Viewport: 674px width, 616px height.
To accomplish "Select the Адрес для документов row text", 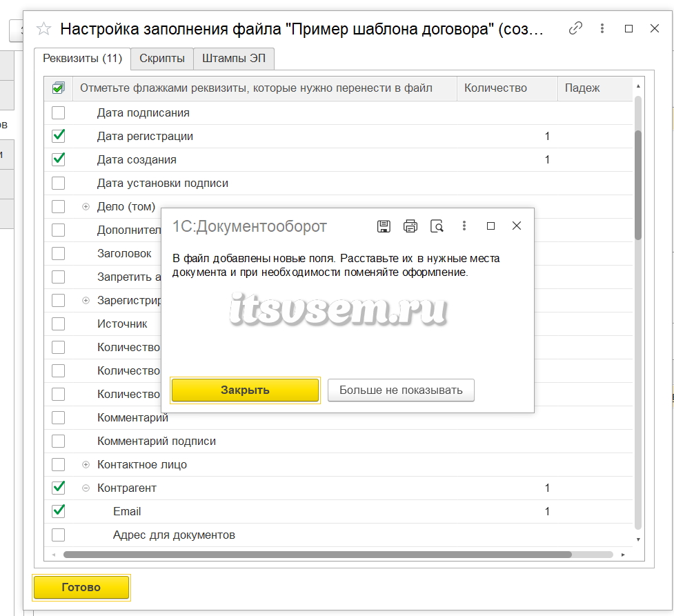I will pyautogui.click(x=174, y=535).
